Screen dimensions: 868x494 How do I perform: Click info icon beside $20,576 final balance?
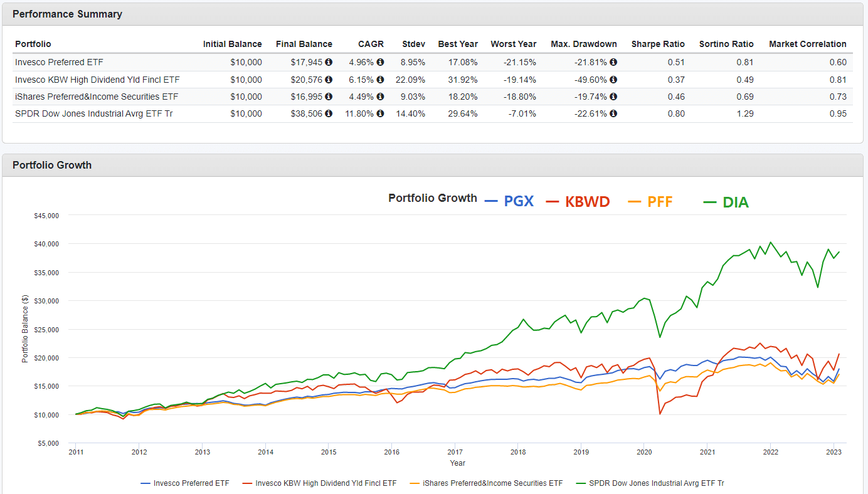click(x=329, y=80)
